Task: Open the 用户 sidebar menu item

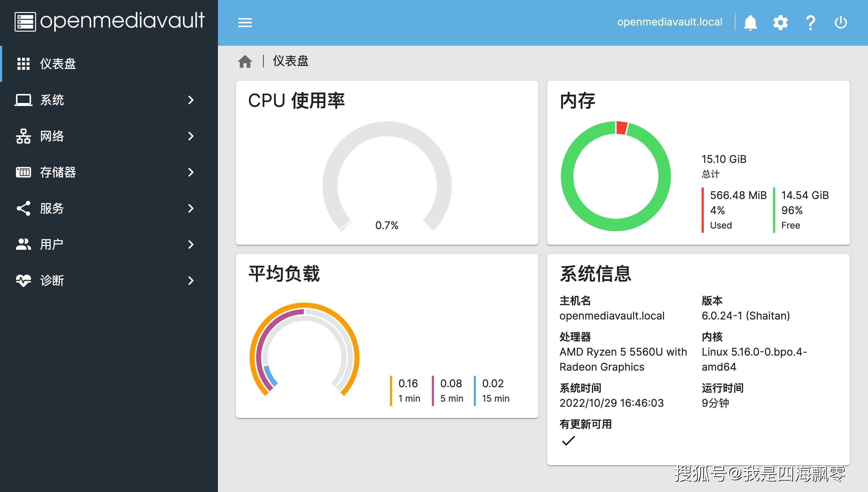Action: (x=109, y=245)
